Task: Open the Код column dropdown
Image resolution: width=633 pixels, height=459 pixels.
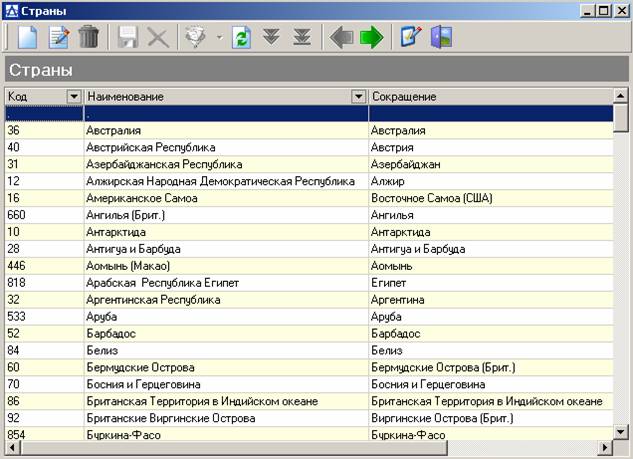Action: point(74,96)
